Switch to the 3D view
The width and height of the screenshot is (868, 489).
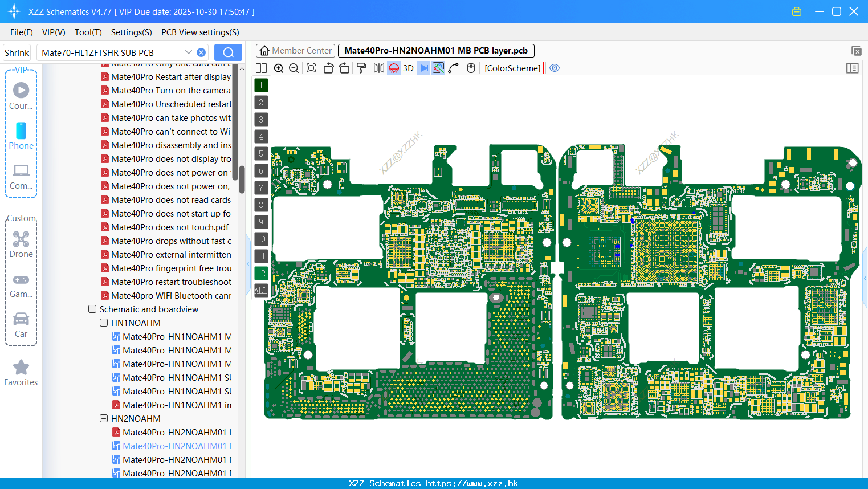[x=408, y=68]
